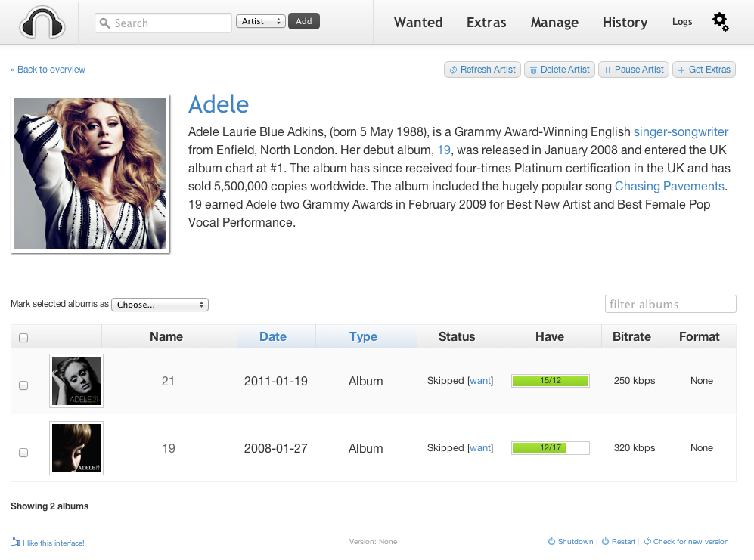
Task: Focus the filter albums input field
Action: click(x=670, y=304)
